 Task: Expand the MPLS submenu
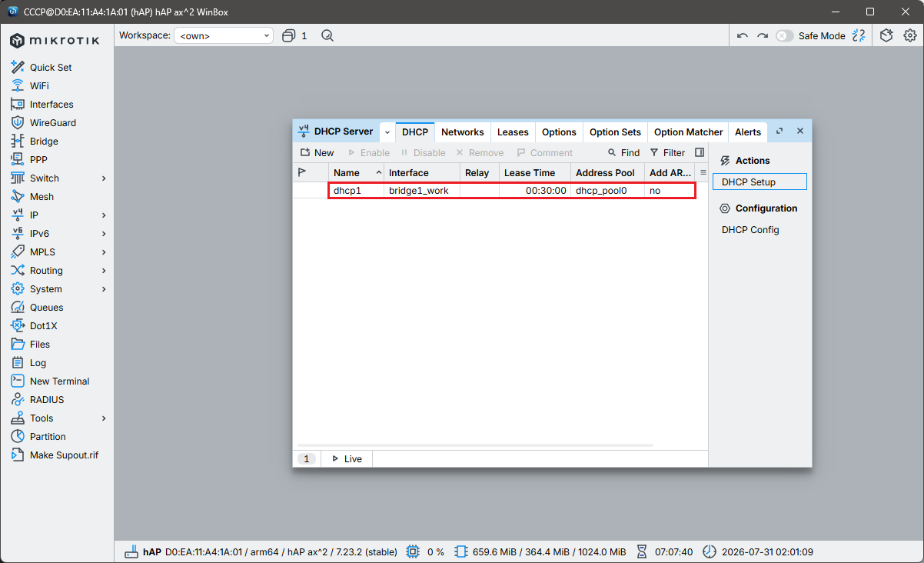104,252
